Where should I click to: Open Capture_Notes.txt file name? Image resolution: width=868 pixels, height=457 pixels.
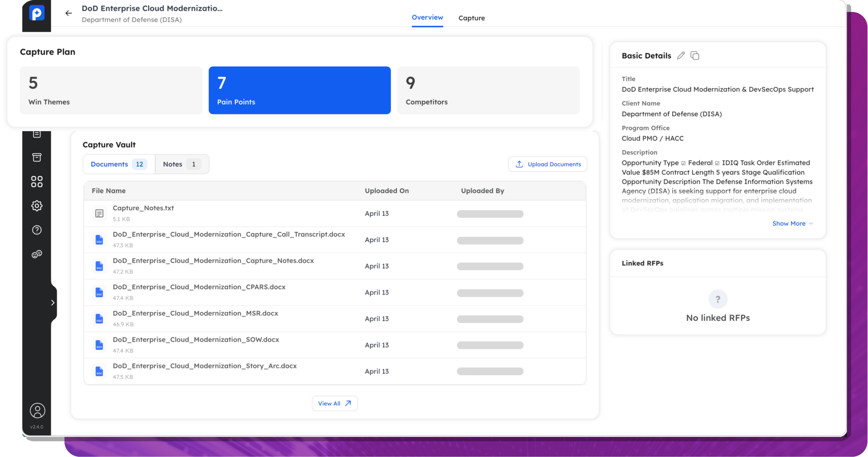(143, 208)
